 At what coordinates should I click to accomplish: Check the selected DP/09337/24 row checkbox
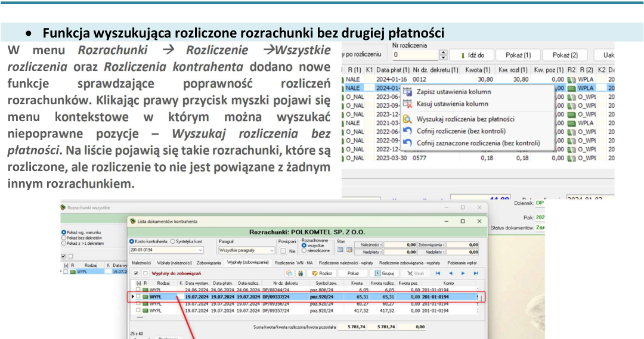[x=138, y=297]
